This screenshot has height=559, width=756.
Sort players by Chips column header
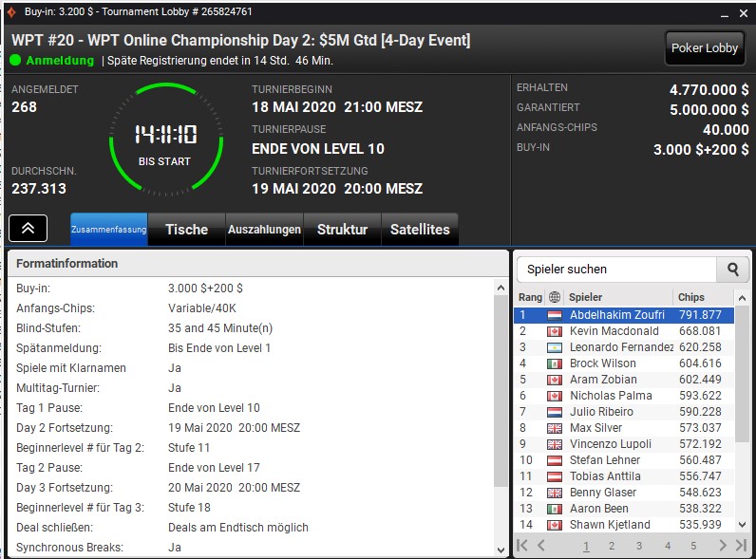point(690,297)
